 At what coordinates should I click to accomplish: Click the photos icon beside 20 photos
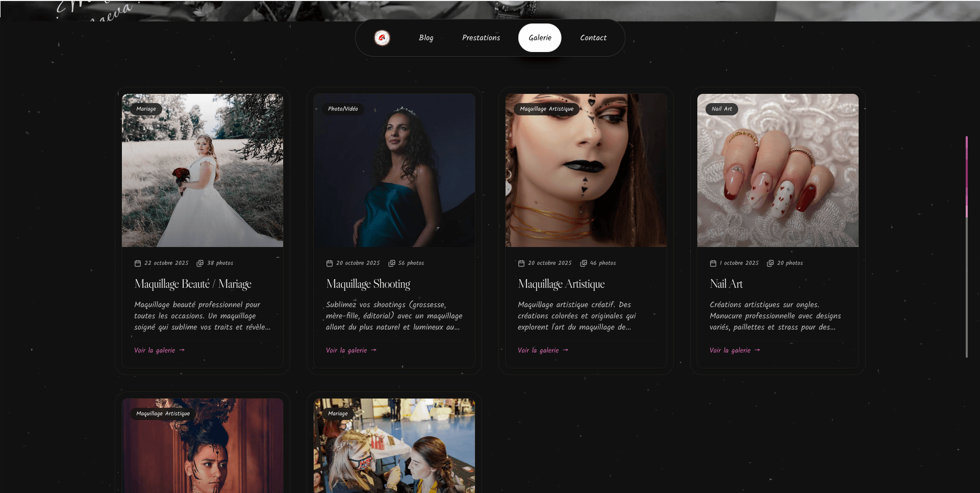pyautogui.click(x=770, y=263)
